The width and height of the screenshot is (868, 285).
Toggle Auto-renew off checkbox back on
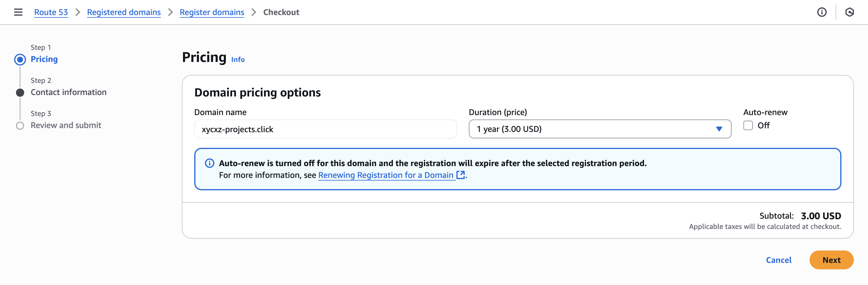tap(748, 125)
